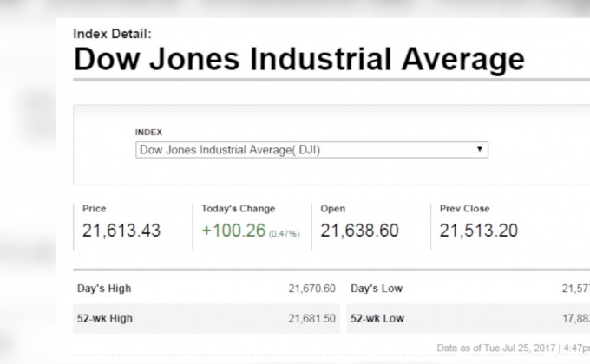
Task: Click the Dow Jones Industrial Average heading
Action: [298, 60]
